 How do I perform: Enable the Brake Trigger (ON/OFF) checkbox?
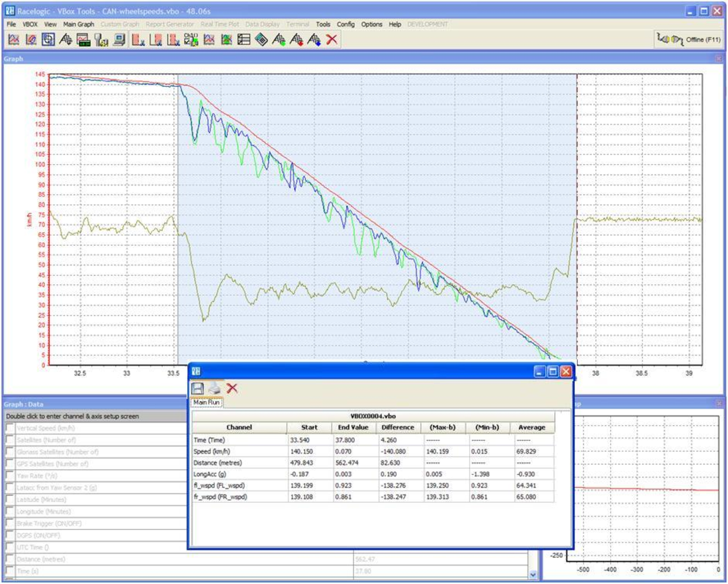click(x=10, y=523)
